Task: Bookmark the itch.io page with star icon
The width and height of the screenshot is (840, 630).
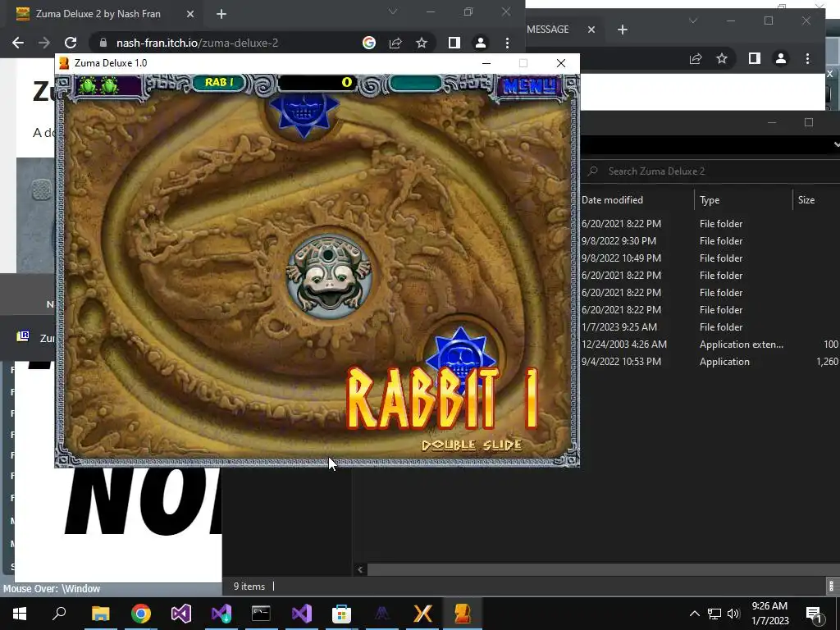Action: pos(422,43)
